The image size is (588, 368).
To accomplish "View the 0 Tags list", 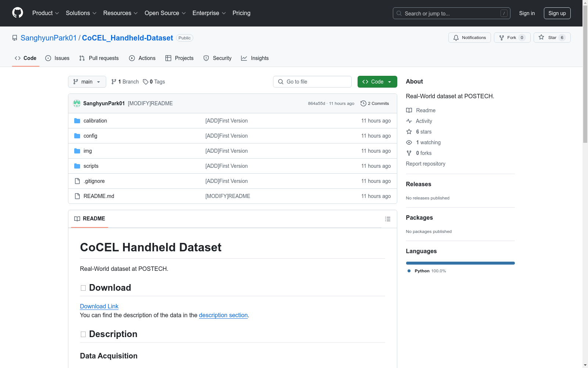I will click(154, 82).
